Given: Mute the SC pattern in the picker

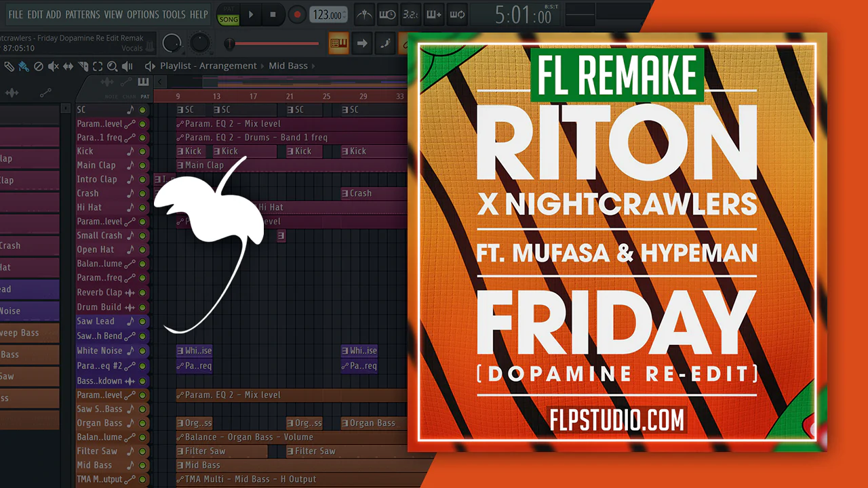Looking at the screenshot, I should pos(143,110).
